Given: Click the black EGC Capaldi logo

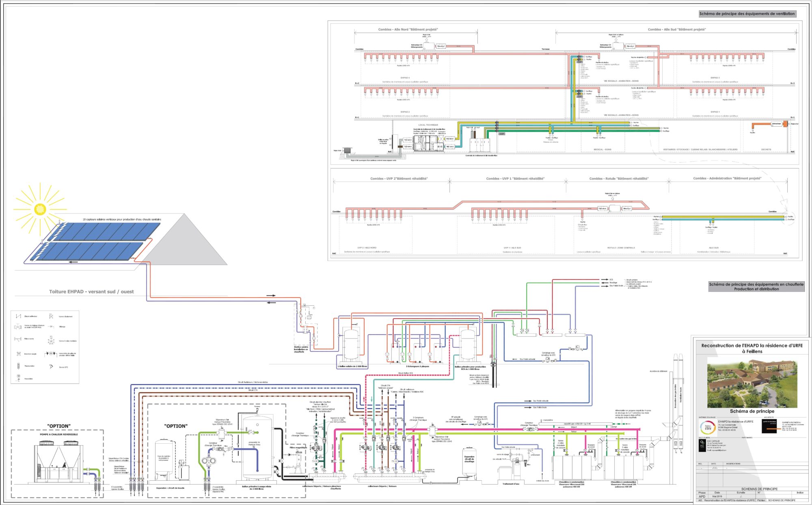Looking at the screenshot, I should (x=702, y=445).
